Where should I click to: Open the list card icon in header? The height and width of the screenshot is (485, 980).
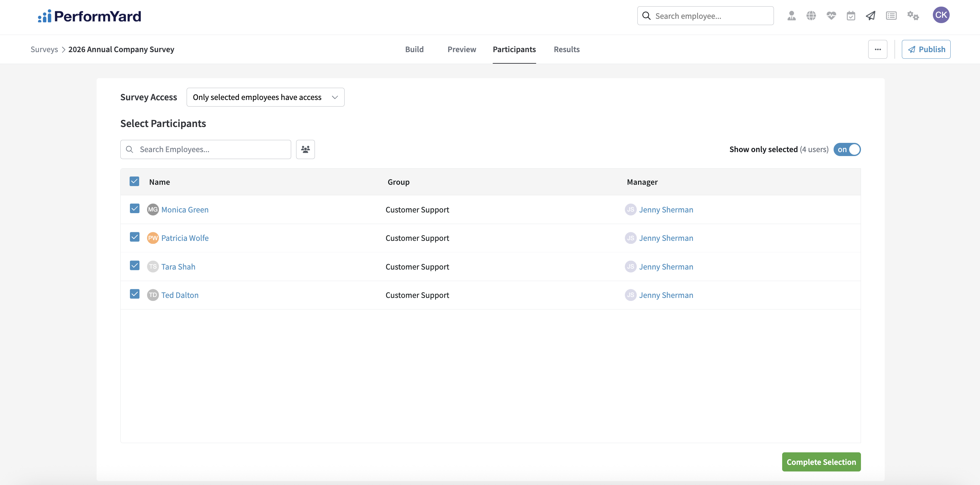[x=891, y=16]
